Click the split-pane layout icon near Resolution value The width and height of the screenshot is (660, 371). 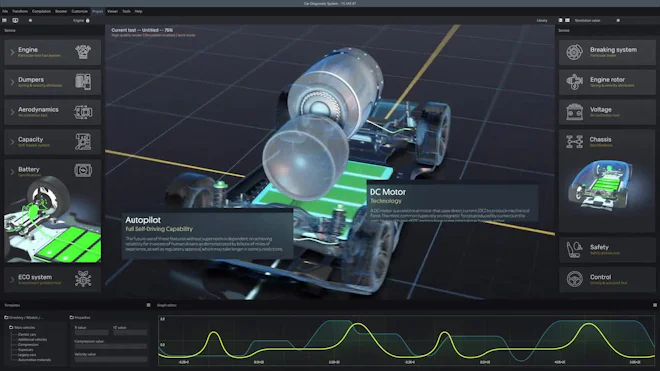click(567, 20)
